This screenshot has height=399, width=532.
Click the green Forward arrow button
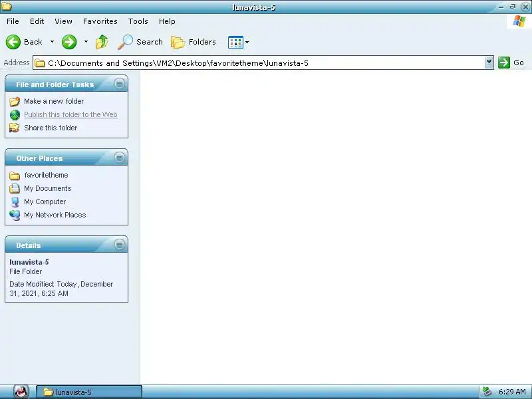click(x=69, y=42)
